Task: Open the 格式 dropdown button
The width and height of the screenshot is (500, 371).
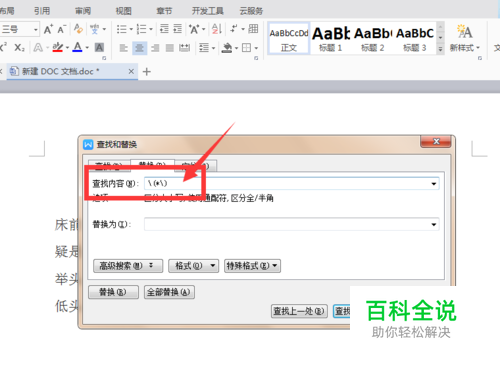Action: pyautogui.click(x=193, y=266)
